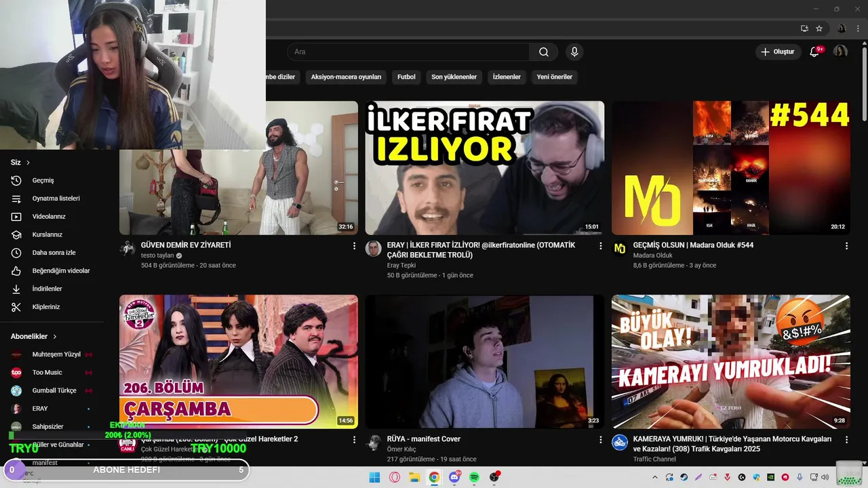Open the Geçmiş history item in sidebar
This screenshot has height=488, width=868.
pyautogui.click(x=52, y=180)
